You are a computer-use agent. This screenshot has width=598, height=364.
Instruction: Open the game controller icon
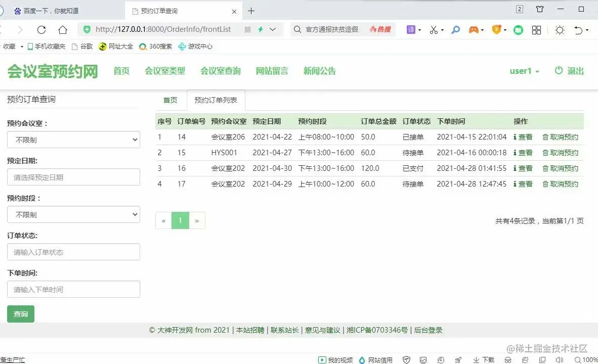click(x=473, y=30)
